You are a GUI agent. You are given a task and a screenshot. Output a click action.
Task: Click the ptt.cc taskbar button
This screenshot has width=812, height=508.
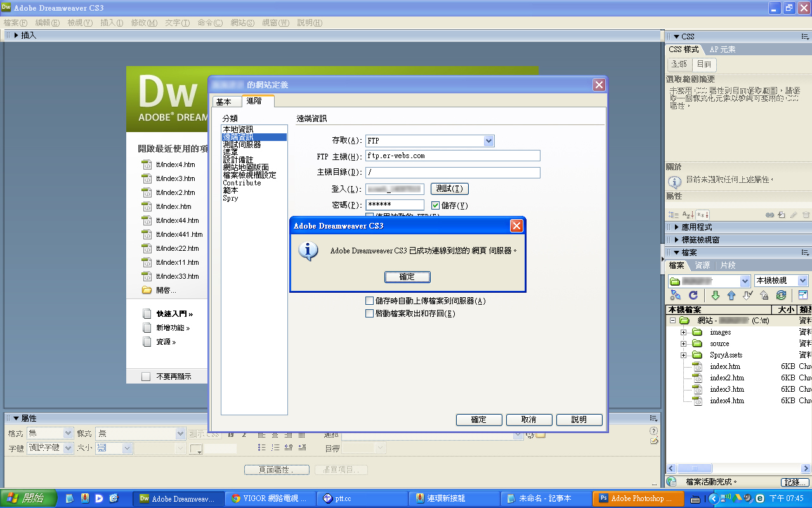[362, 498]
